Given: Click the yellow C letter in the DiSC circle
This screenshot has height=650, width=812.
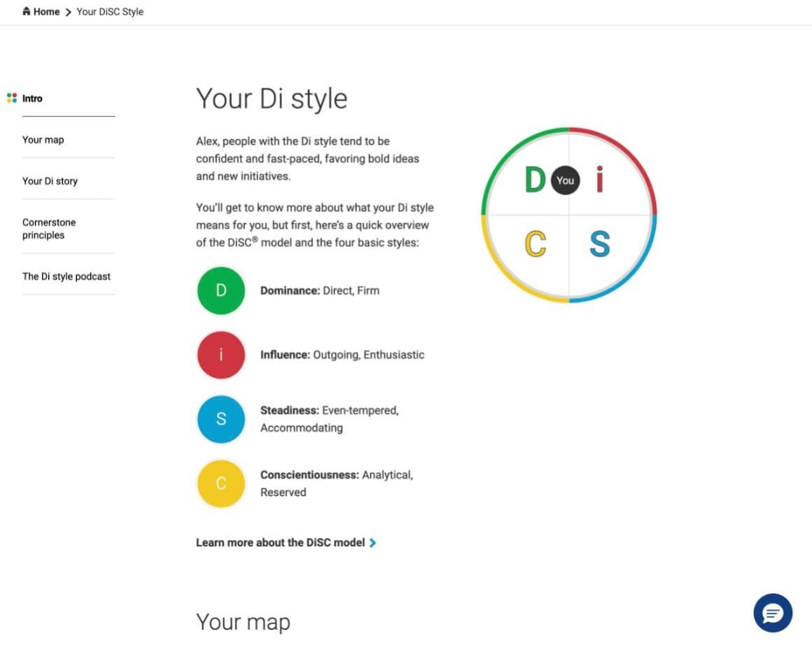Looking at the screenshot, I should (x=535, y=243).
